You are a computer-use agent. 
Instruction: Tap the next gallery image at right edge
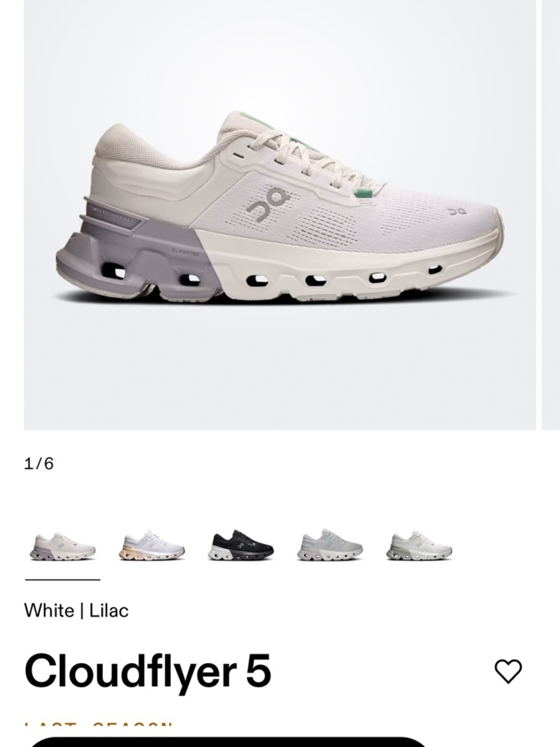coord(550,215)
